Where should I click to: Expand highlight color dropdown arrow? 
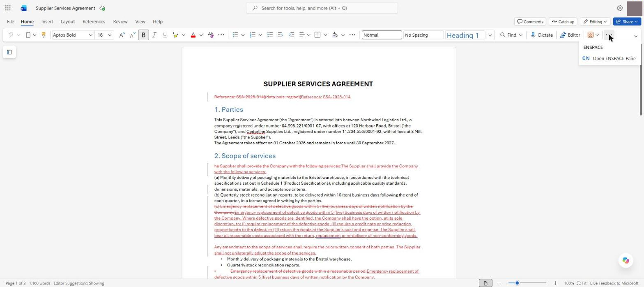click(x=184, y=35)
